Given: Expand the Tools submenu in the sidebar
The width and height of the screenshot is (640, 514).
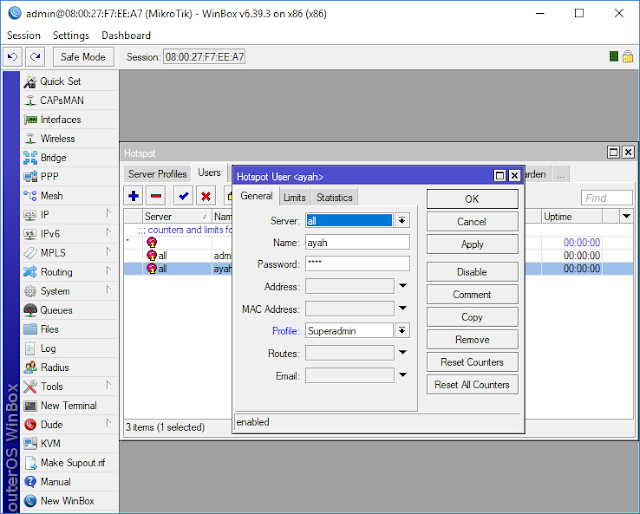Looking at the screenshot, I should point(109,385).
